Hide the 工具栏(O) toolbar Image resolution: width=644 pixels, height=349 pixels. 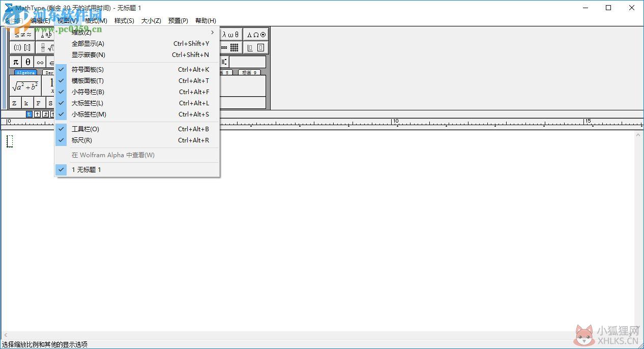pos(137,129)
